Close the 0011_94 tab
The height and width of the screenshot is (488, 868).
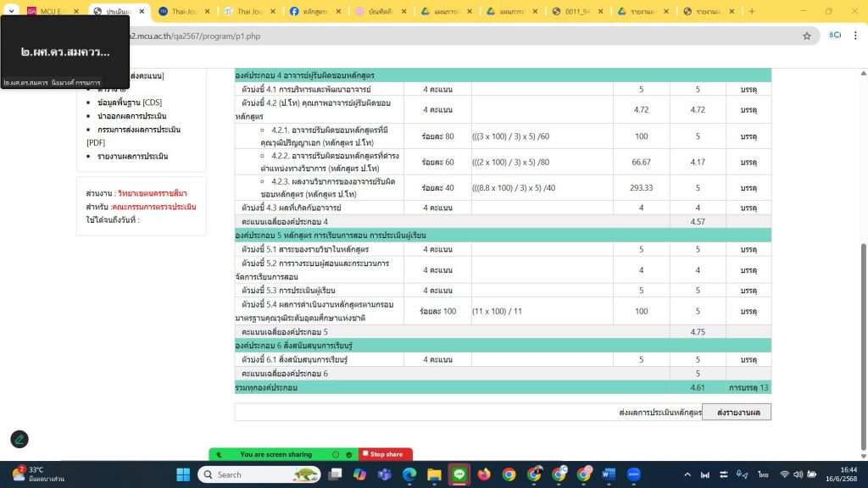click(600, 11)
